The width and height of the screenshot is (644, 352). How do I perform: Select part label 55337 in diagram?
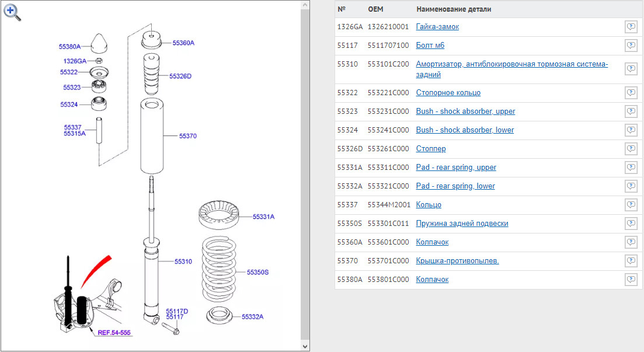(73, 127)
